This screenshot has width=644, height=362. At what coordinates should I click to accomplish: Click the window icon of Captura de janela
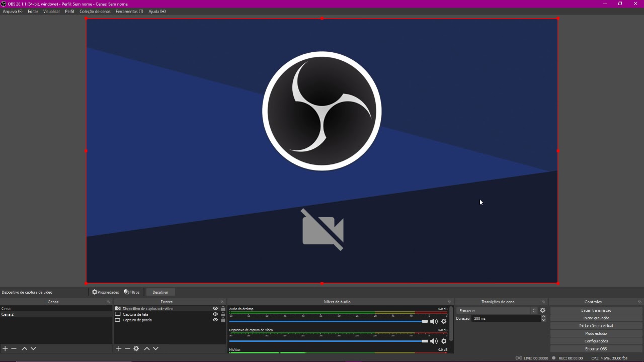click(118, 320)
